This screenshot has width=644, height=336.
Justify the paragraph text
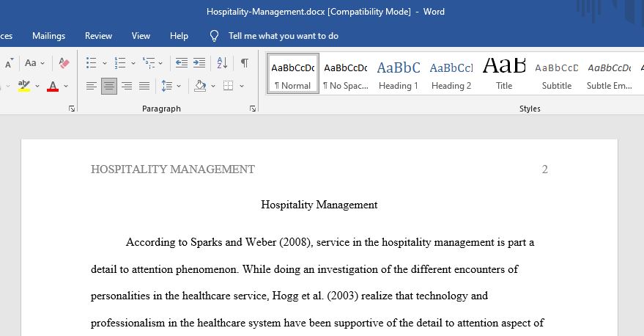[144, 86]
